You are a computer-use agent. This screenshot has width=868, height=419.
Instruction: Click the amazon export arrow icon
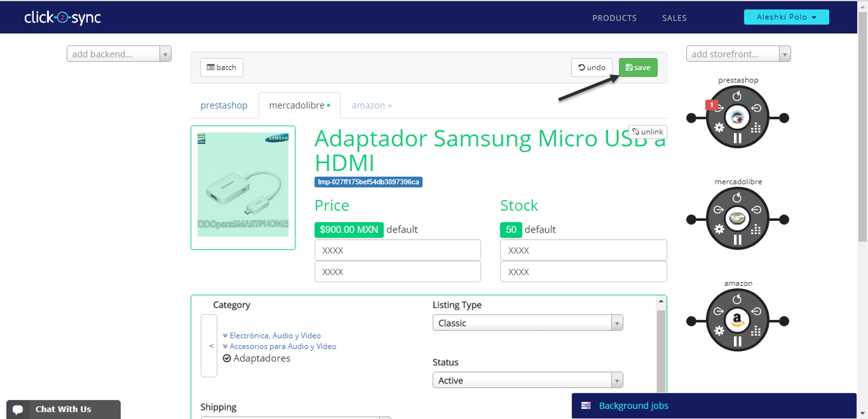pyautogui.click(x=719, y=312)
